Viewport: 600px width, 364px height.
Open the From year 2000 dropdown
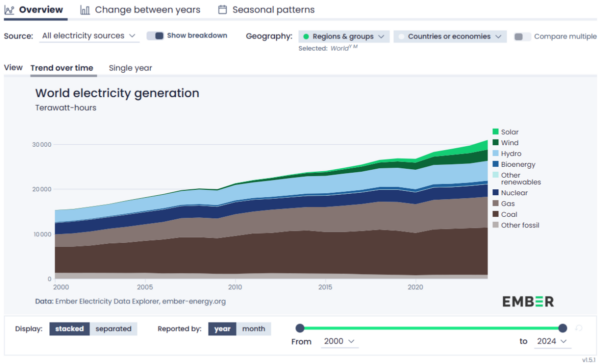[x=339, y=341]
